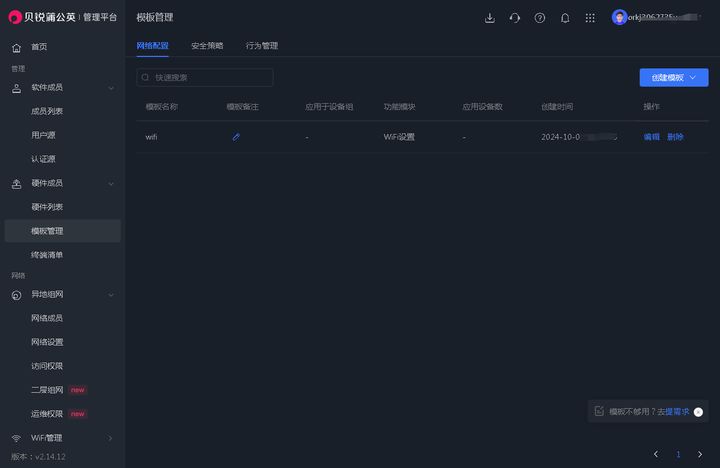Click 编辑 link for wifi template

click(x=651, y=137)
